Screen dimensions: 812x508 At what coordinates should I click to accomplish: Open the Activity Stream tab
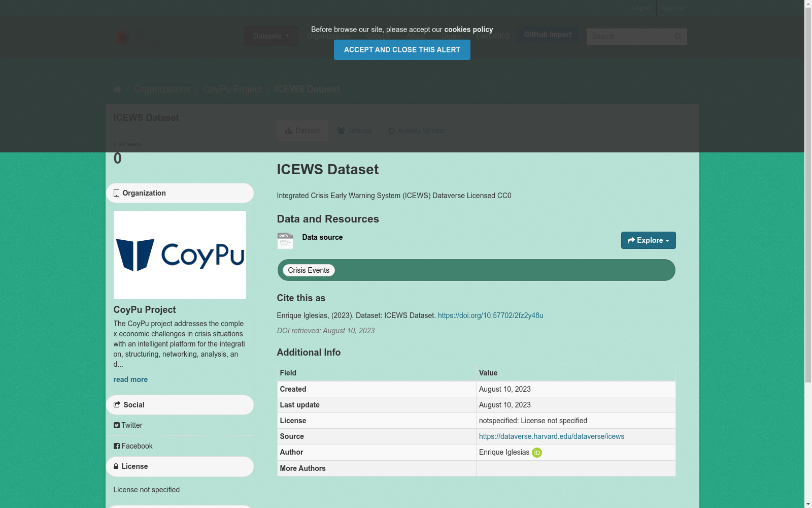point(417,131)
